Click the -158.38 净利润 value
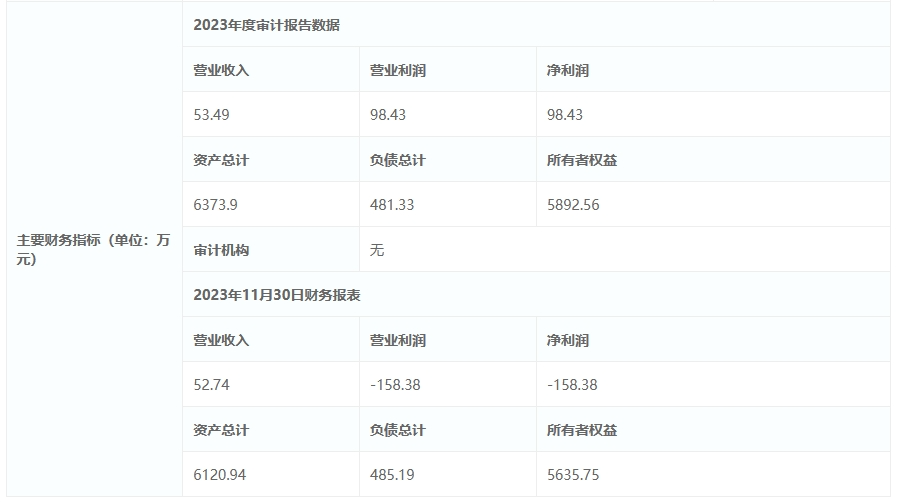Image resolution: width=898 pixels, height=502 pixels. 572,385
